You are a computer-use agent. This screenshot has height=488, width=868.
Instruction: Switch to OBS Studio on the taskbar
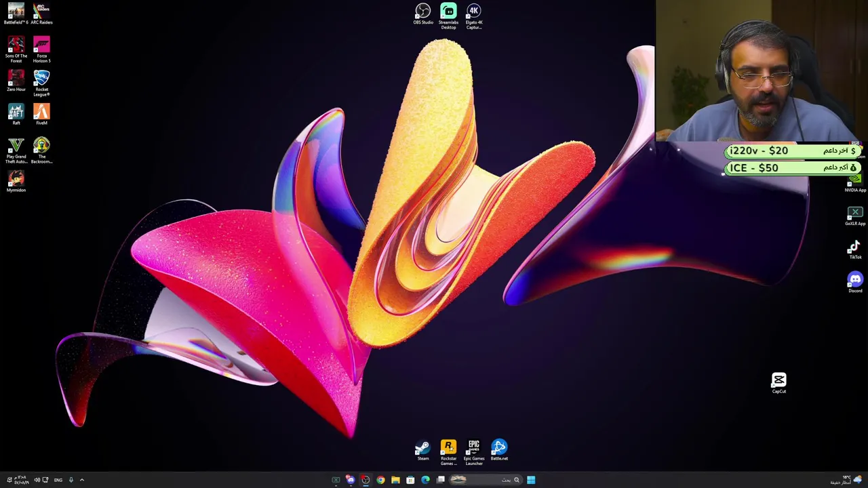point(366,480)
